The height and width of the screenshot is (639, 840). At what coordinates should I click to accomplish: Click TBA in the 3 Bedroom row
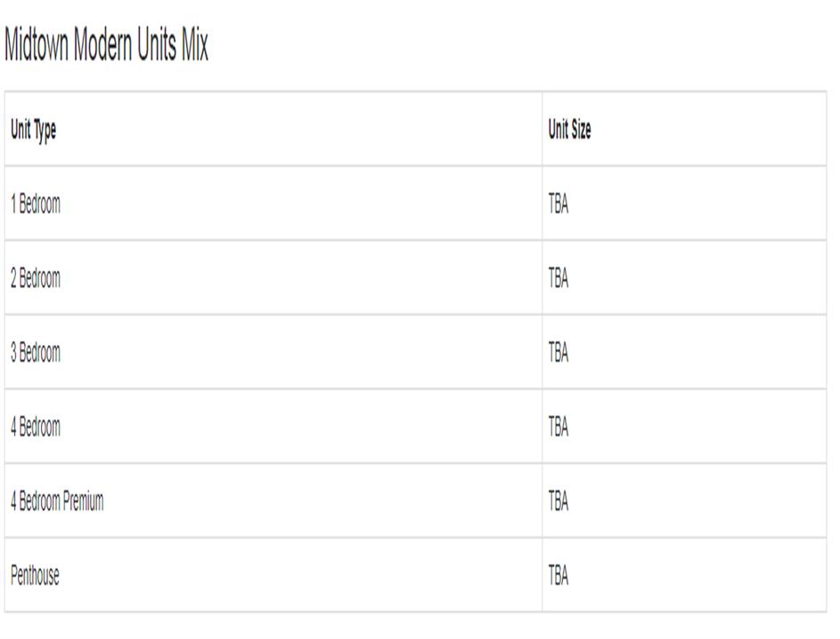559,353
